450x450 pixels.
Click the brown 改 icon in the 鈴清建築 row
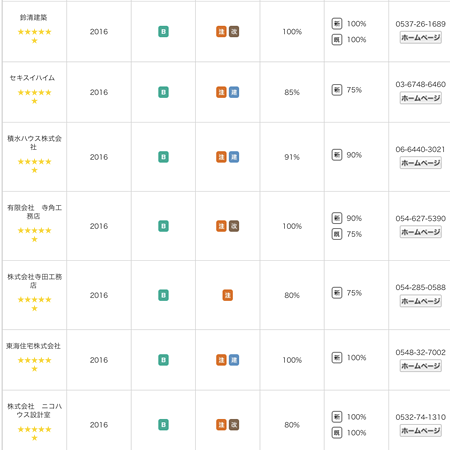[234, 32]
